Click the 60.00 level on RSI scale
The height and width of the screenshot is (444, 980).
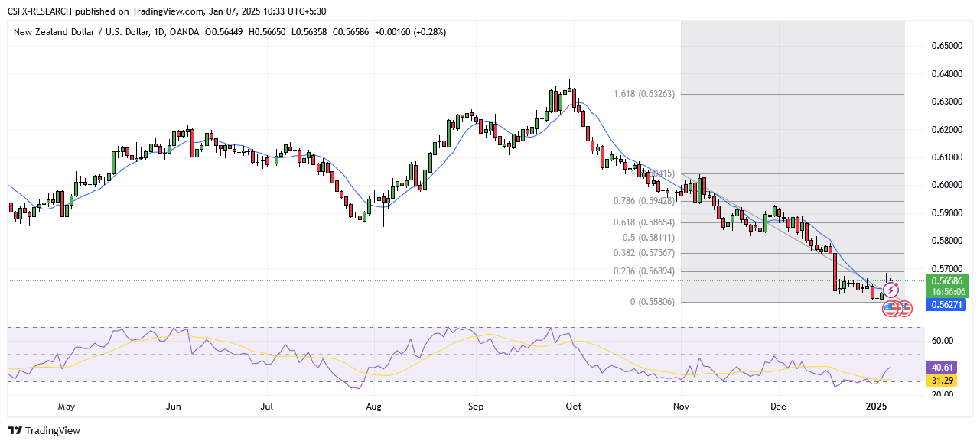[x=943, y=341]
